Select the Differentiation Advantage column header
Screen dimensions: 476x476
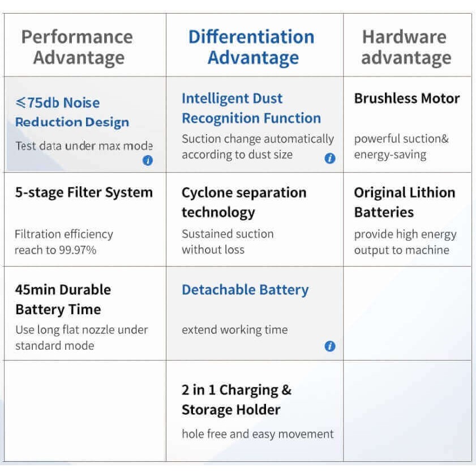coord(252,47)
